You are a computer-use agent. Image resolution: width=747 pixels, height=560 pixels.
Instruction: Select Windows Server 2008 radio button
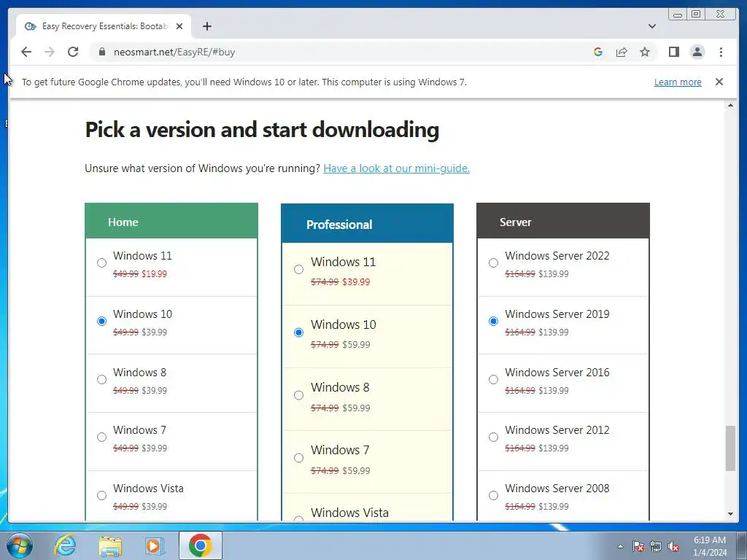click(494, 495)
